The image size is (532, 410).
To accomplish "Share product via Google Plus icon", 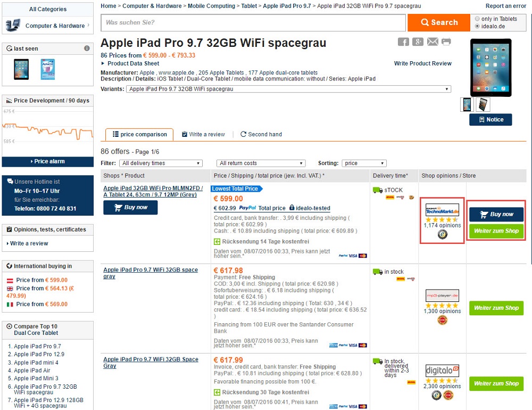I will point(418,42).
